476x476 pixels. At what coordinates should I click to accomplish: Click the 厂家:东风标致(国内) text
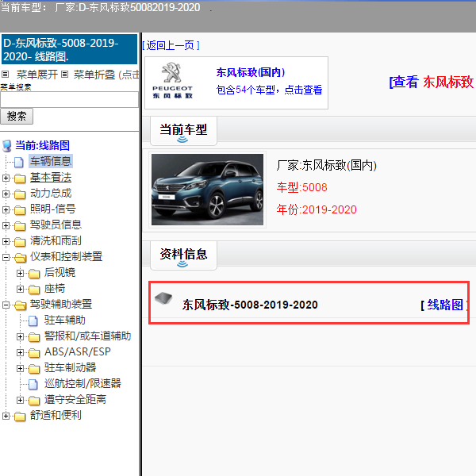pos(326,166)
